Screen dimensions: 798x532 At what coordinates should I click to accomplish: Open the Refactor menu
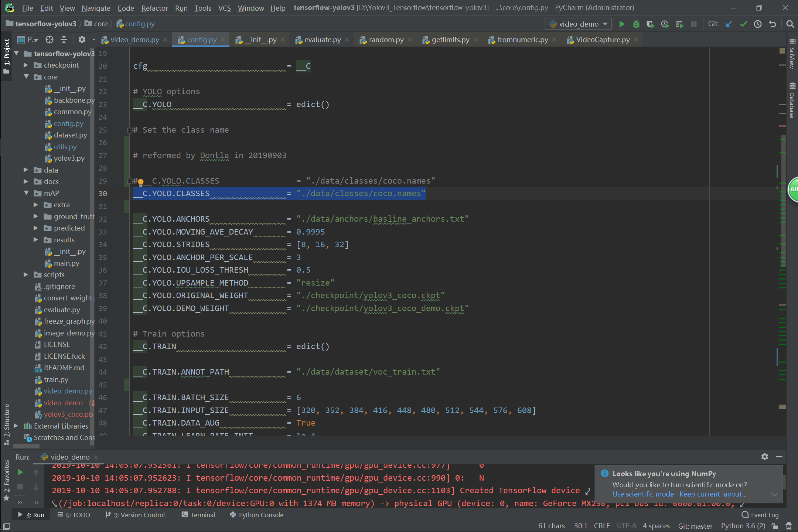[154, 8]
